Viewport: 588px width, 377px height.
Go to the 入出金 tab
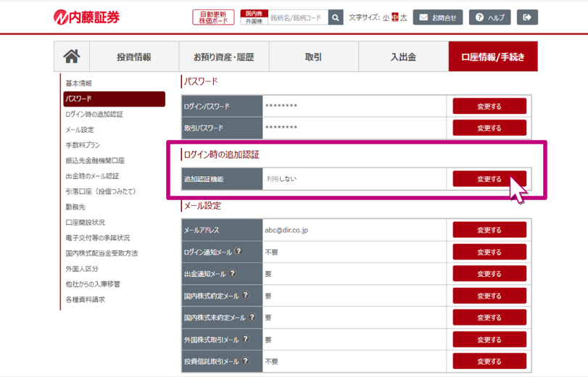(x=403, y=57)
